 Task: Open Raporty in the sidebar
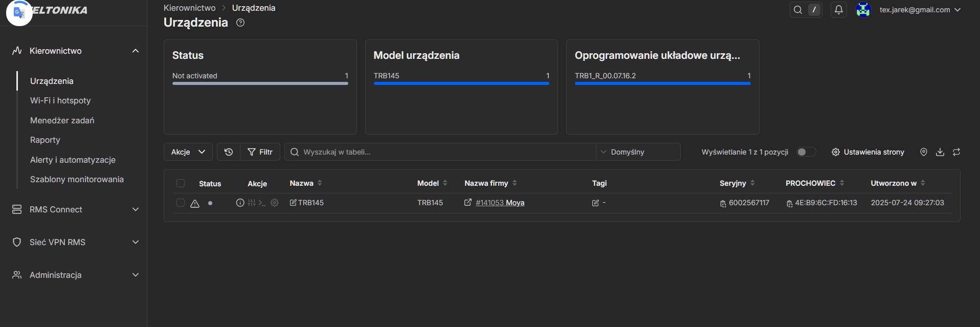click(45, 140)
